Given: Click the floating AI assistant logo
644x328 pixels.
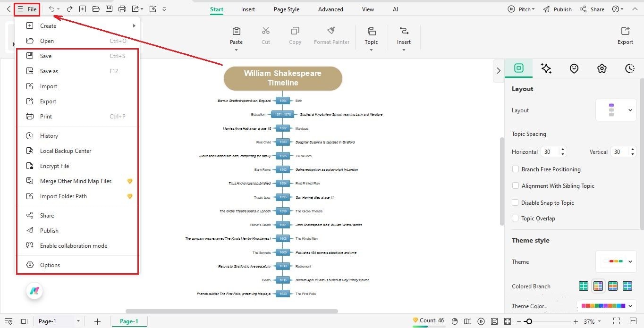Looking at the screenshot, I should 34,291.
